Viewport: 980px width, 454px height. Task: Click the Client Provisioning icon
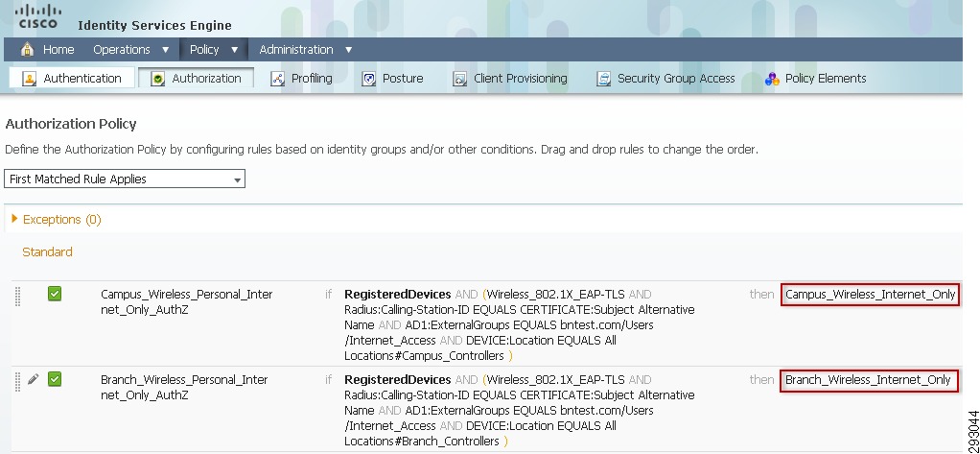point(460,79)
